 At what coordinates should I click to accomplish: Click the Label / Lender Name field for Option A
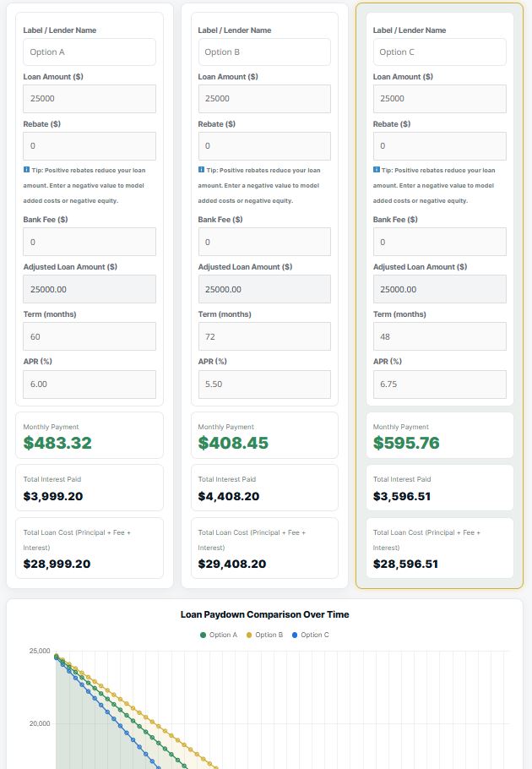point(89,52)
